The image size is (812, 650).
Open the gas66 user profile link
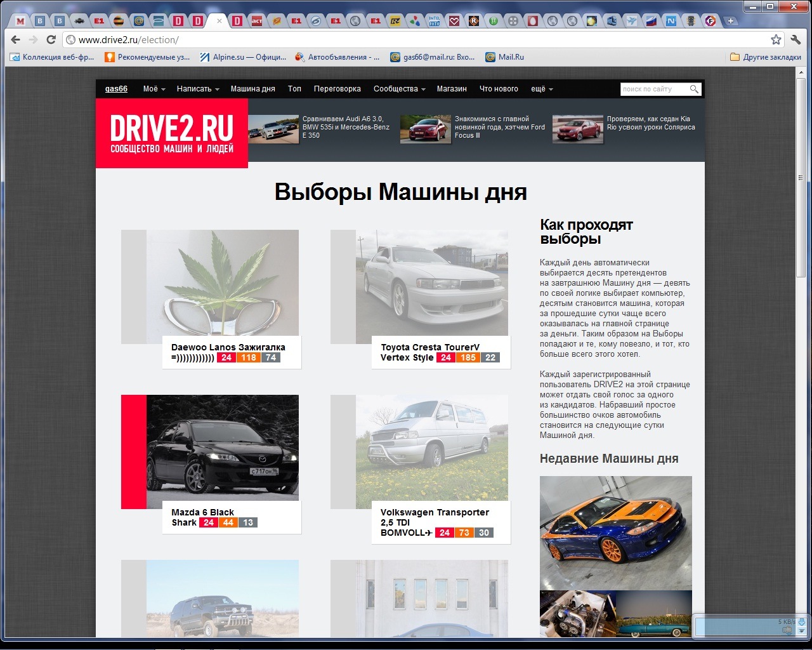point(116,89)
